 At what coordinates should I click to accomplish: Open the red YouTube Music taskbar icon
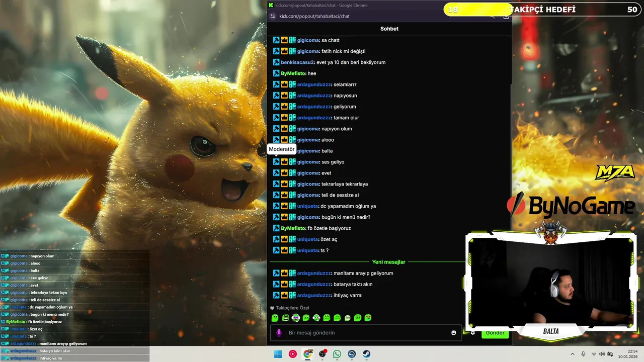point(293,354)
